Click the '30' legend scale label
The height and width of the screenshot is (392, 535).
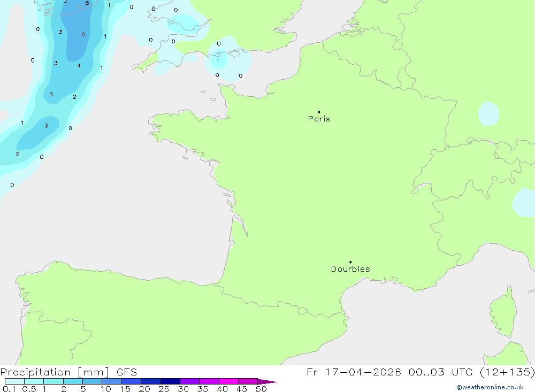tap(183, 389)
